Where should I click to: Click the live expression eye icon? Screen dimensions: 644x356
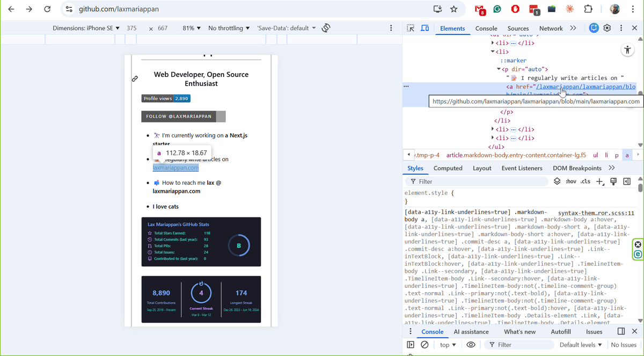471,345
